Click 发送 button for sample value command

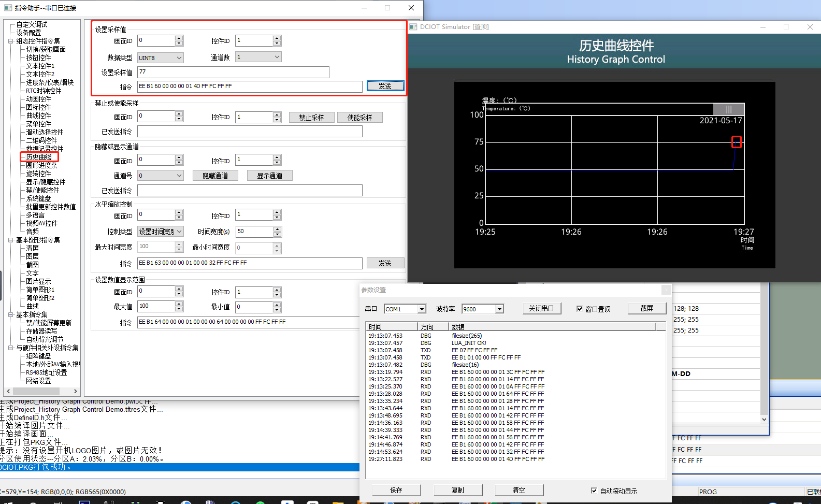385,86
